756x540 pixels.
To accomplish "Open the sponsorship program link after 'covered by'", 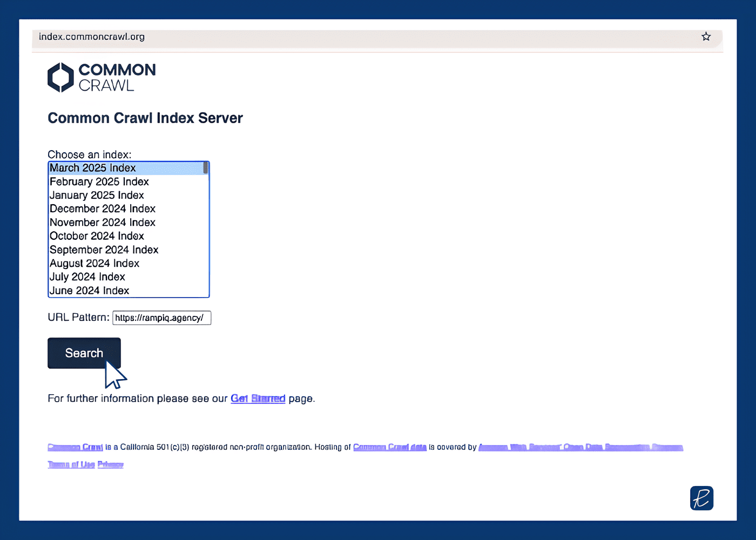I will click(x=581, y=447).
